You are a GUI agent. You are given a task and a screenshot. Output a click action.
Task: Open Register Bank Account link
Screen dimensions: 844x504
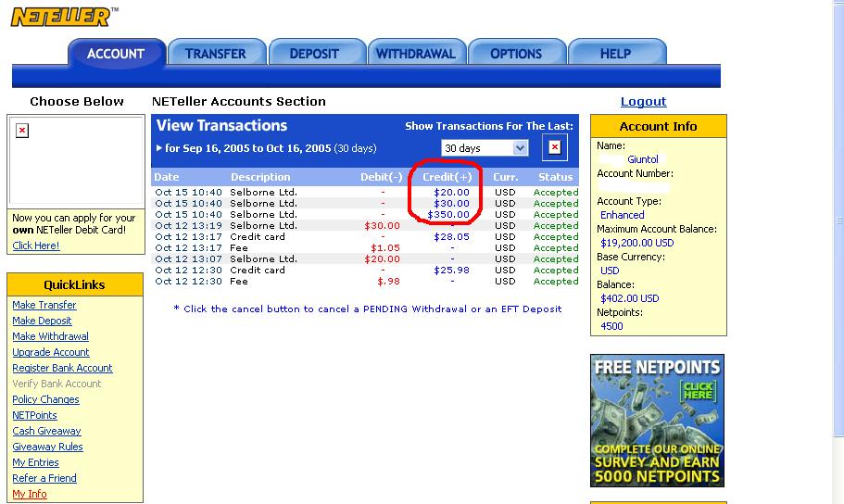point(62,368)
